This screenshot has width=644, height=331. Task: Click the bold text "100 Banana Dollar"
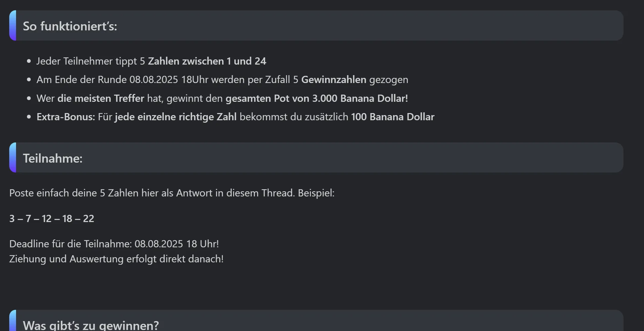[392, 117]
